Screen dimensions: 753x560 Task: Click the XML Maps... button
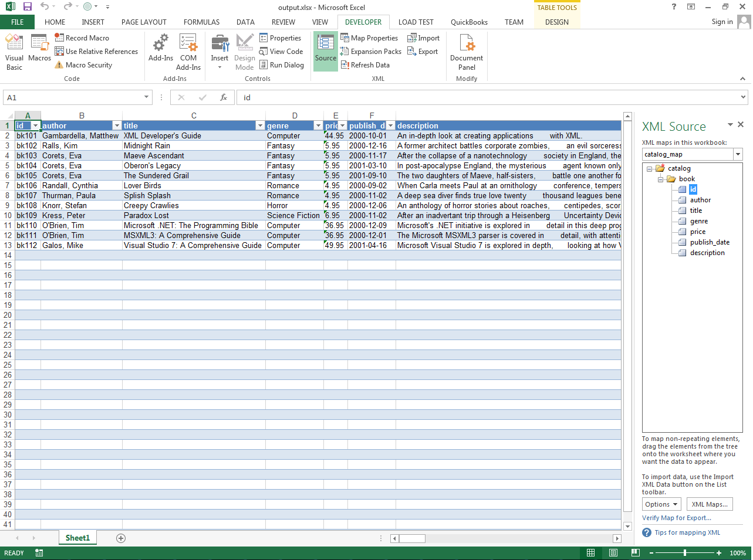(709, 504)
